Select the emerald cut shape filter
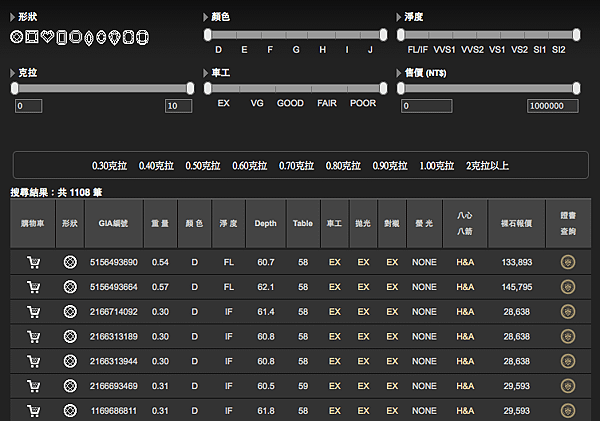 (x=62, y=38)
